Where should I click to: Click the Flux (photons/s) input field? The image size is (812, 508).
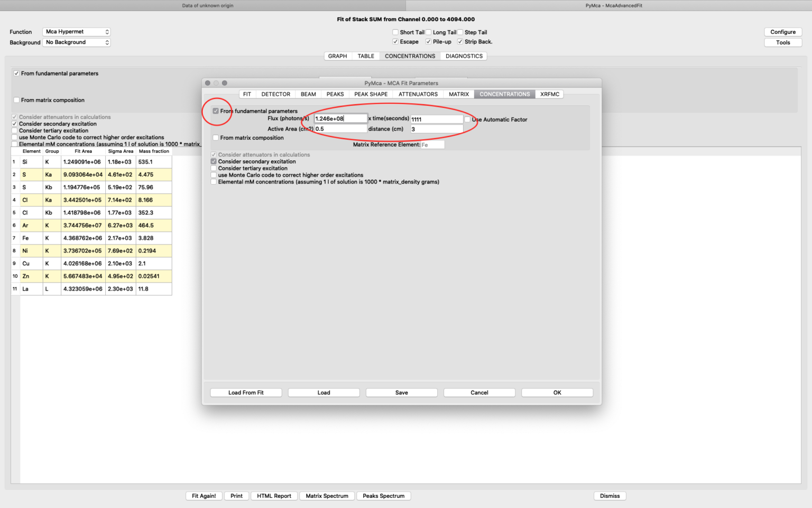340,119
